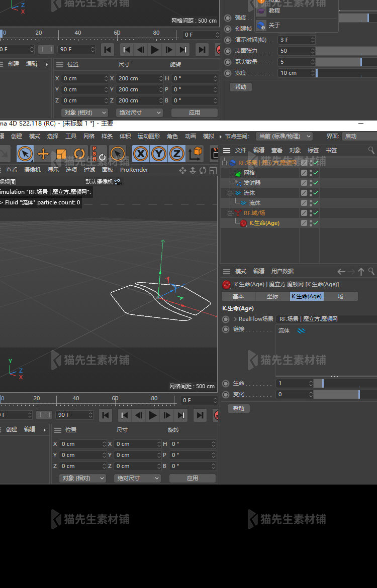Screen dimensions: 377x588
Task: Open Attribute Manager hamburger menu
Action: click(x=226, y=272)
